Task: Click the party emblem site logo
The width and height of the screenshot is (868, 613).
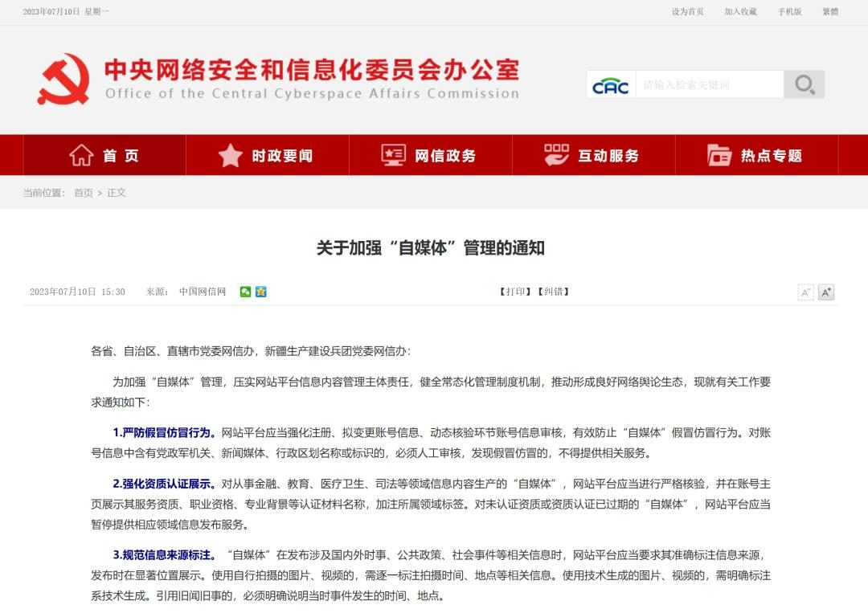Action: 63,79
